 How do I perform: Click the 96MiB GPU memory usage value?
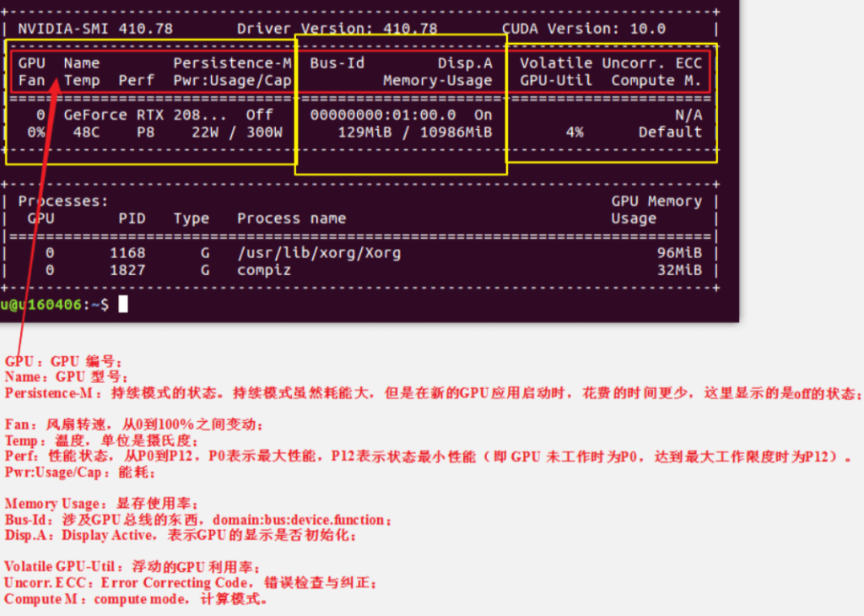pyautogui.click(x=679, y=253)
